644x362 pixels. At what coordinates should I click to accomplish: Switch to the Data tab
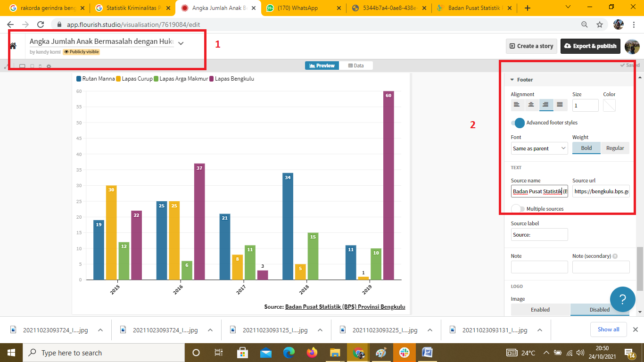[356, 66]
